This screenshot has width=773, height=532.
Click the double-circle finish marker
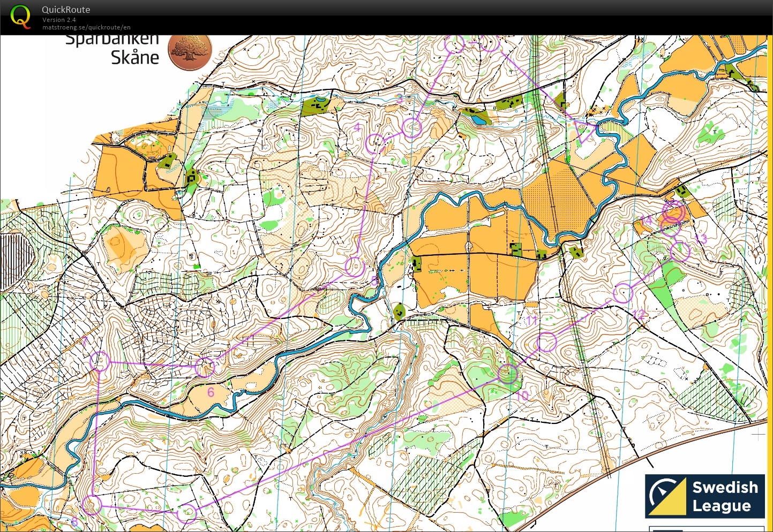click(x=674, y=211)
